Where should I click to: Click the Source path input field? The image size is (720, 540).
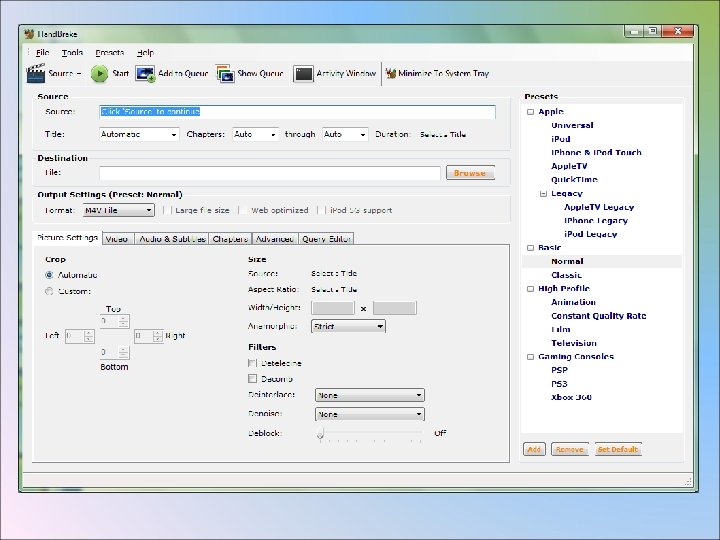[297, 112]
